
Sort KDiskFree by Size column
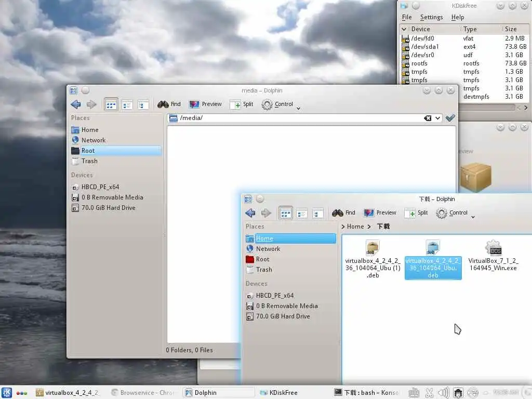516,29
